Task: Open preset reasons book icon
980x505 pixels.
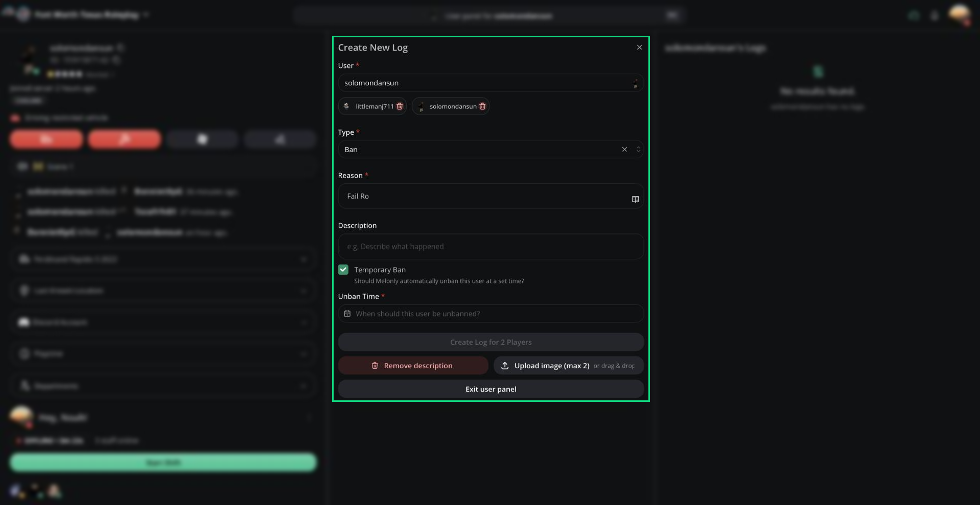Action: (635, 199)
